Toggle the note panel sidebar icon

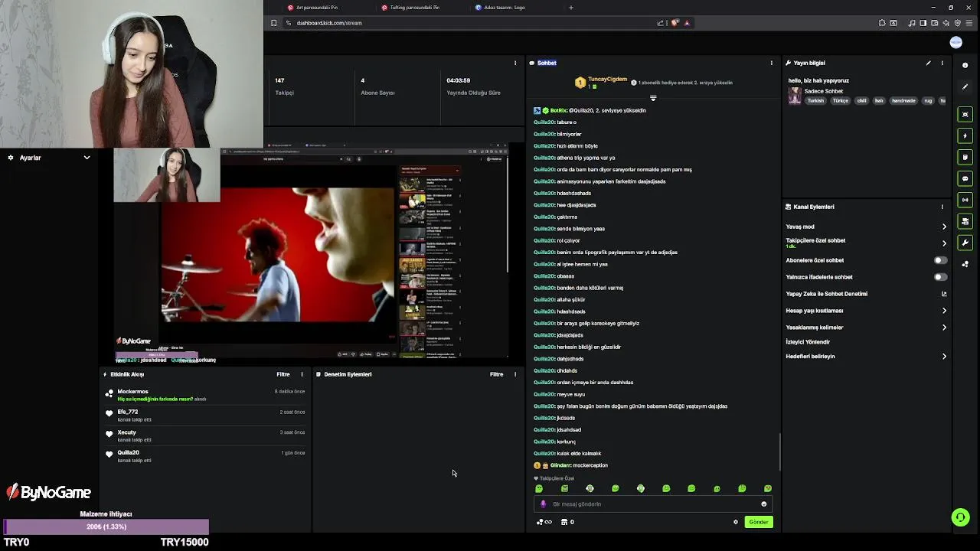[965, 157]
